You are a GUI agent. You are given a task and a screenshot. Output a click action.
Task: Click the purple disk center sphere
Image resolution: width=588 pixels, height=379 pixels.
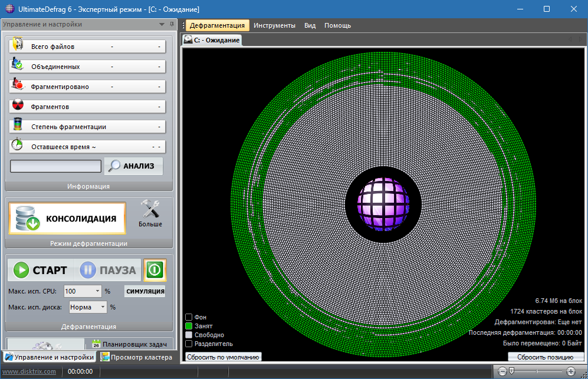pyautogui.click(x=383, y=205)
